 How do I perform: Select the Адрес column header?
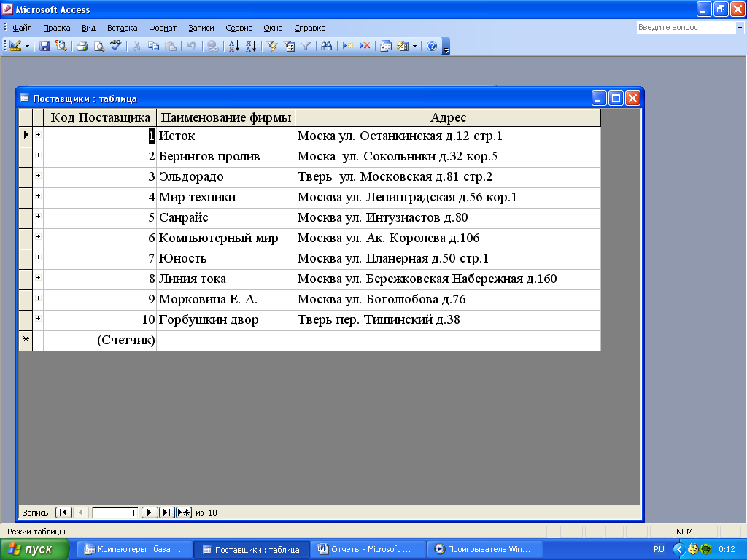[x=448, y=117]
